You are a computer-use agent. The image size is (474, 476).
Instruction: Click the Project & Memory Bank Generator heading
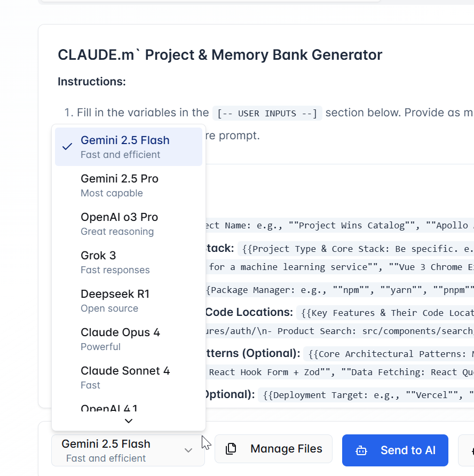(x=220, y=55)
